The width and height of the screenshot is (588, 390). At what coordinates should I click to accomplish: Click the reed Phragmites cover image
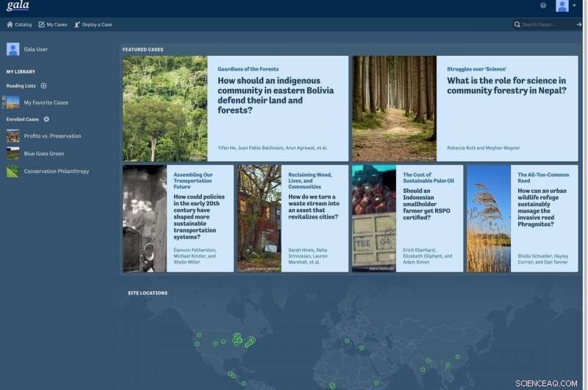(x=489, y=219)
